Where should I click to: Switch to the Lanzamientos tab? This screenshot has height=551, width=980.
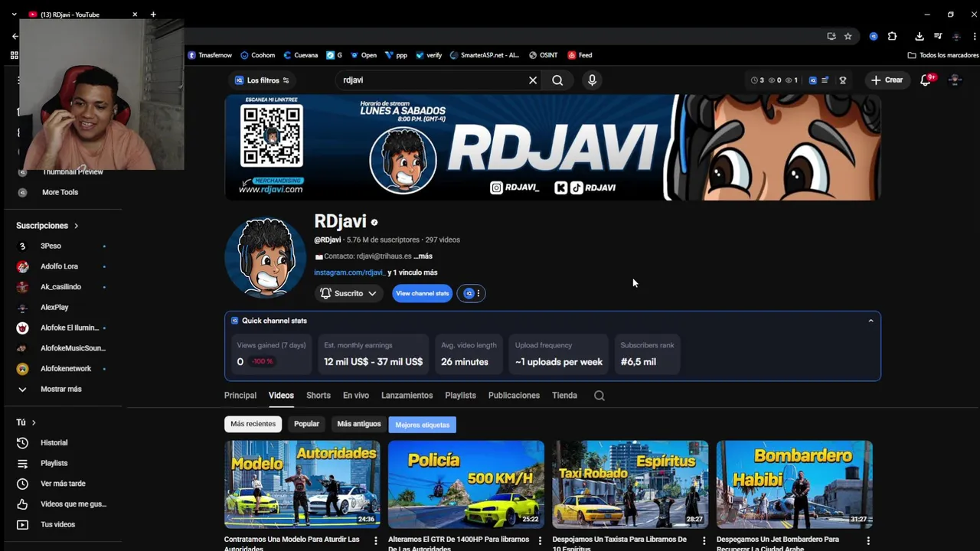click(x=407, y=396)
